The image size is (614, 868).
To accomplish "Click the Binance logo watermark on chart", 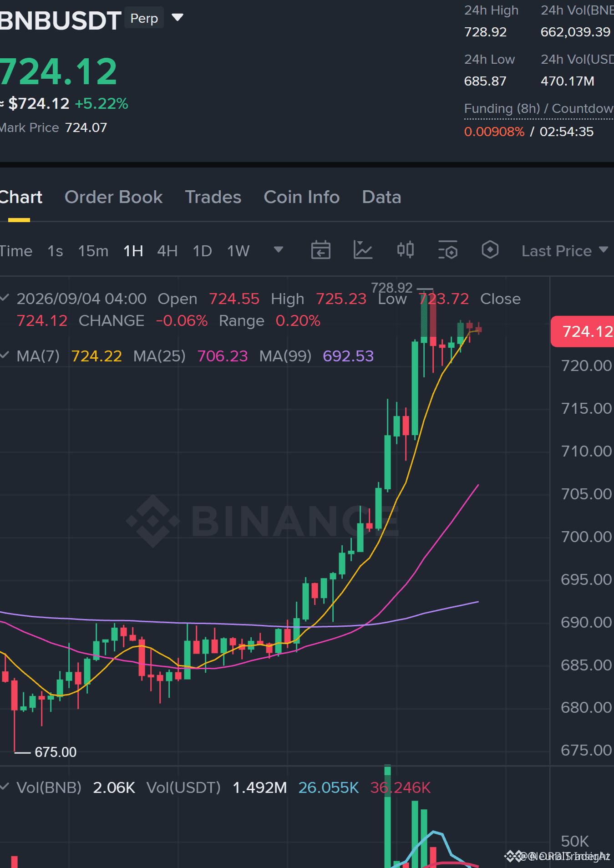I will point(263,521).
